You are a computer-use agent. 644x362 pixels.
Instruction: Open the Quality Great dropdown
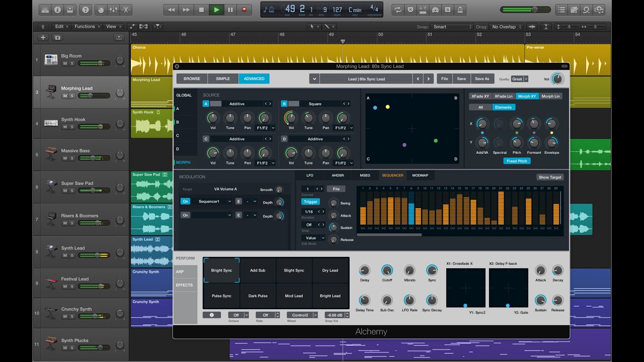pyautogui.click(x=520, y=79)
